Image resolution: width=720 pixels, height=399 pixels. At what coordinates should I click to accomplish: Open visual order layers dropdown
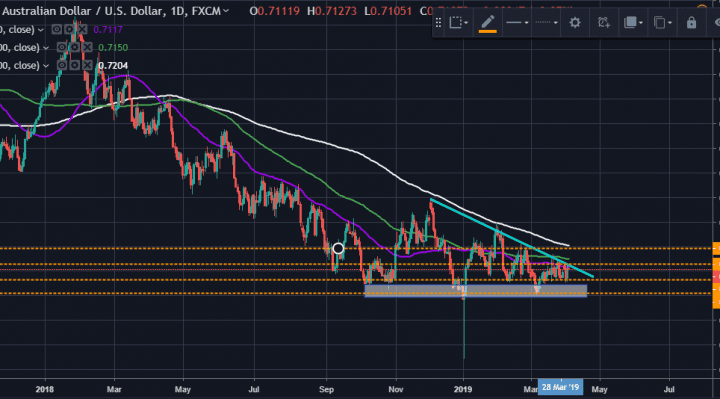633,22
